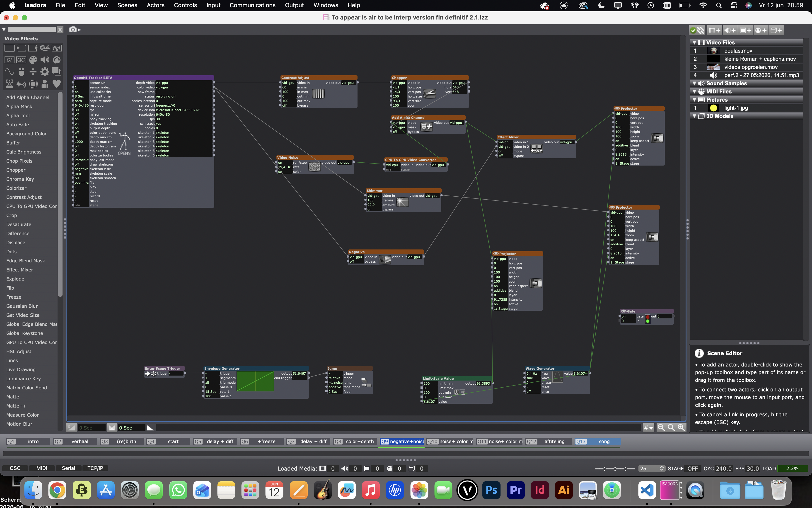Select the sine wave generator actor group

[x=9, y=72]
